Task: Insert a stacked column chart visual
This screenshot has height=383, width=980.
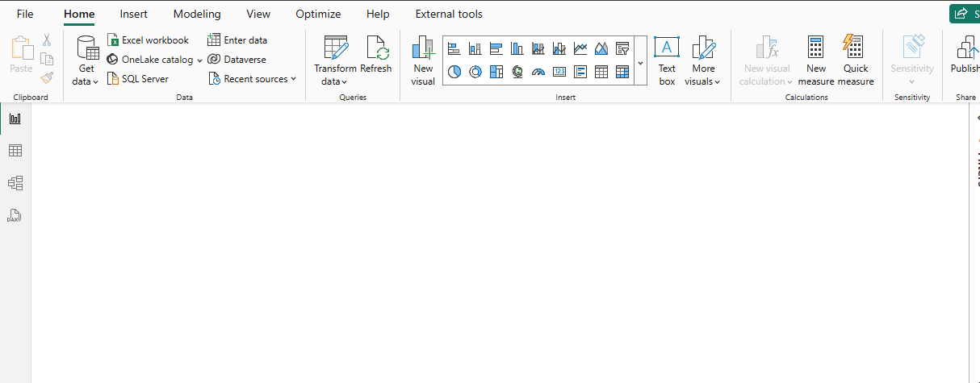Action: 475,48
